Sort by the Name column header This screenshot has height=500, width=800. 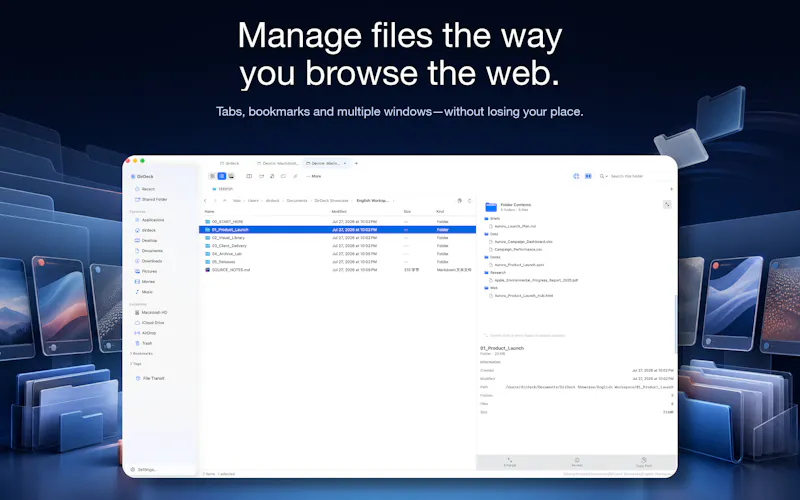(x=209, y=211)
